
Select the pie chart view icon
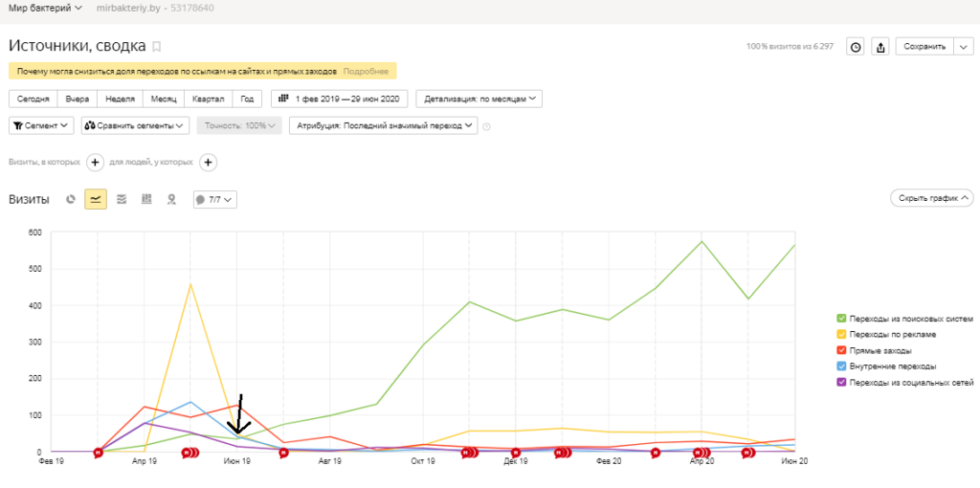pos(71,199)
